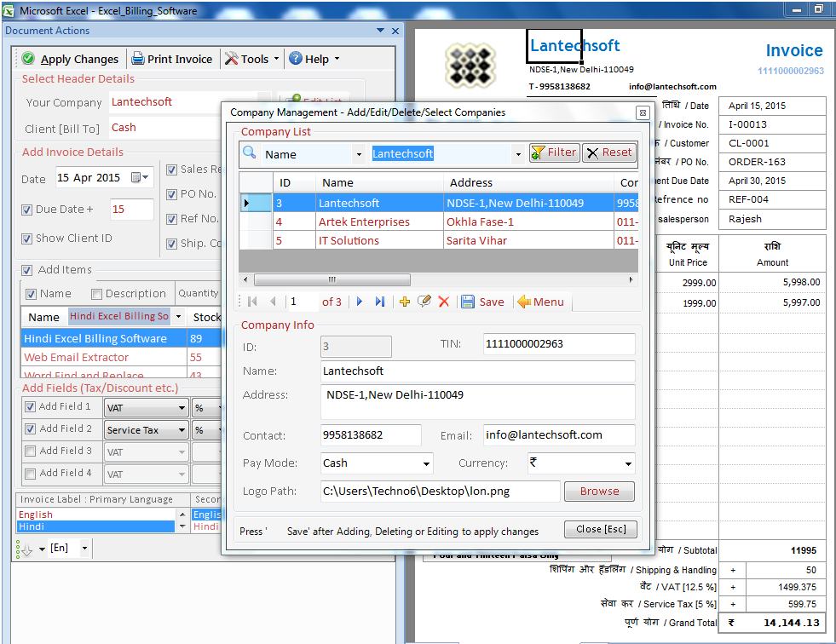This screenshot has width=836, height=644.
Task: Select English in Primary Language list
Action: pyautogui.click(x=96, y=515)
